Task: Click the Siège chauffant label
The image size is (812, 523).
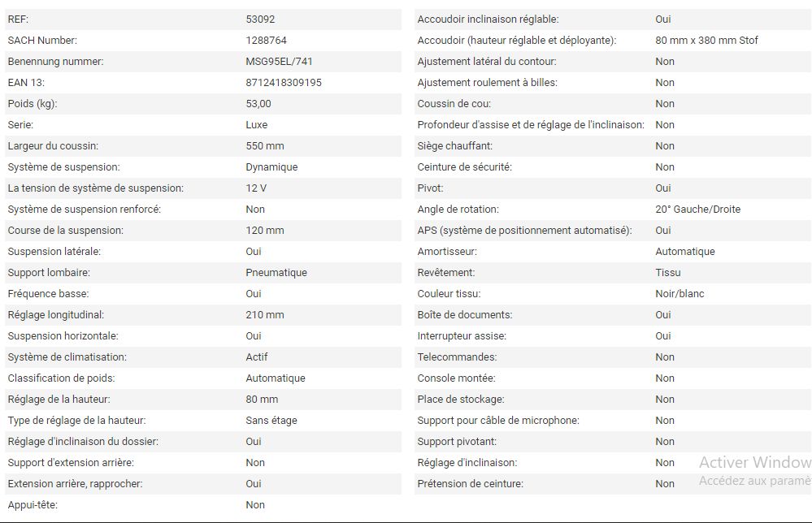Action: click(x=454, y=146)
